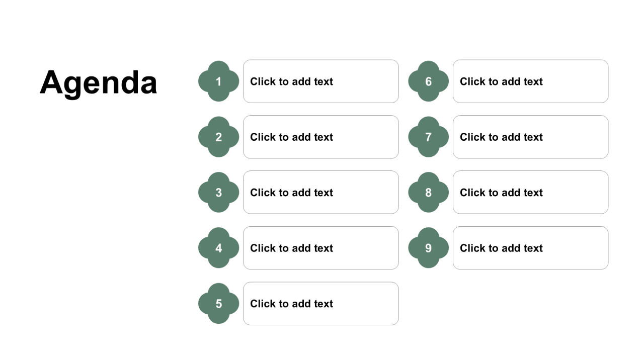Select the clover badge numbered 4
The image size is (644, 362).
218,248
